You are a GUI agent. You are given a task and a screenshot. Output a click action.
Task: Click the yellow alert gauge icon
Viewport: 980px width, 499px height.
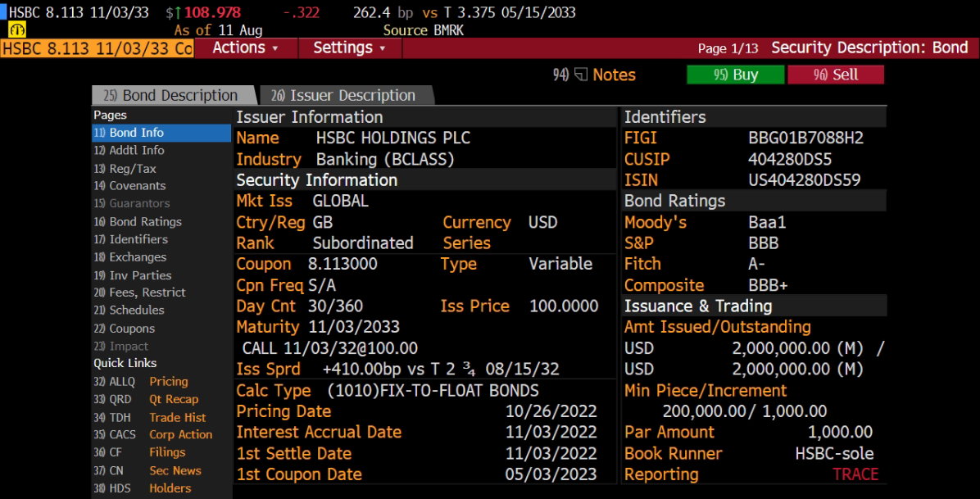point(17,29)
